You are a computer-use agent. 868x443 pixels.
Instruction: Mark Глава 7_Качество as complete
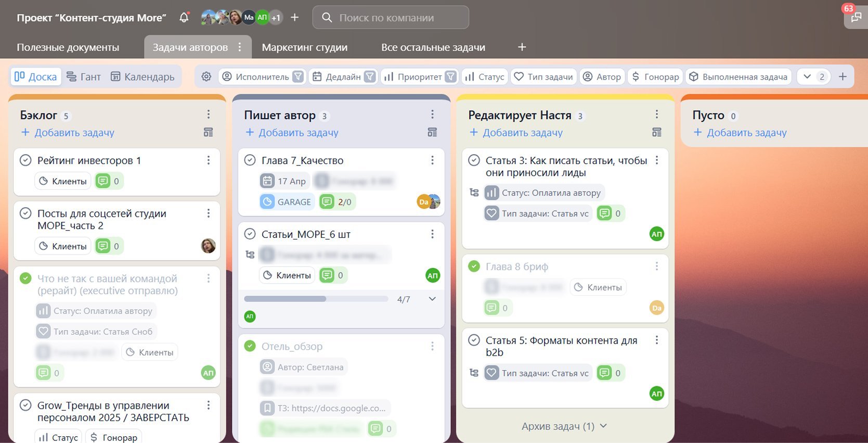(250, 160)
